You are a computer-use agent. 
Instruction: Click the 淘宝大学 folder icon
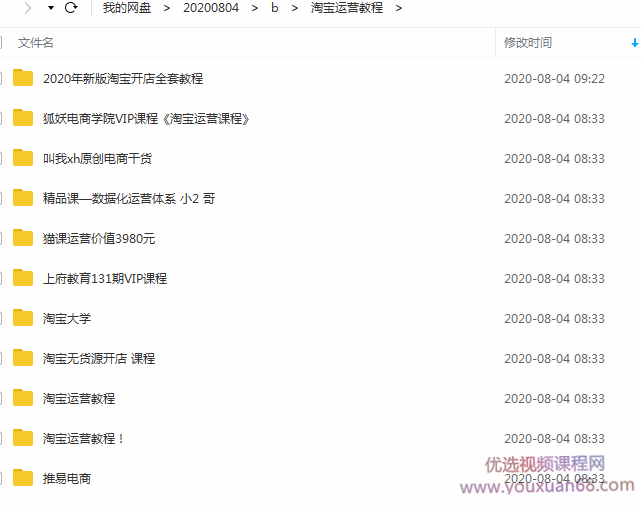pos(23,318)
